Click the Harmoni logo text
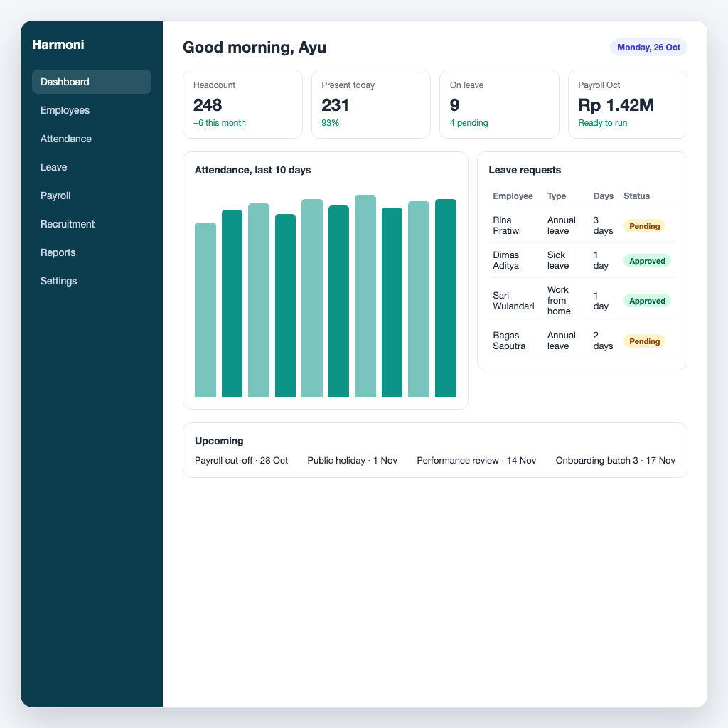This screenshot has width=728, height=728. click(x=58, y=45)
